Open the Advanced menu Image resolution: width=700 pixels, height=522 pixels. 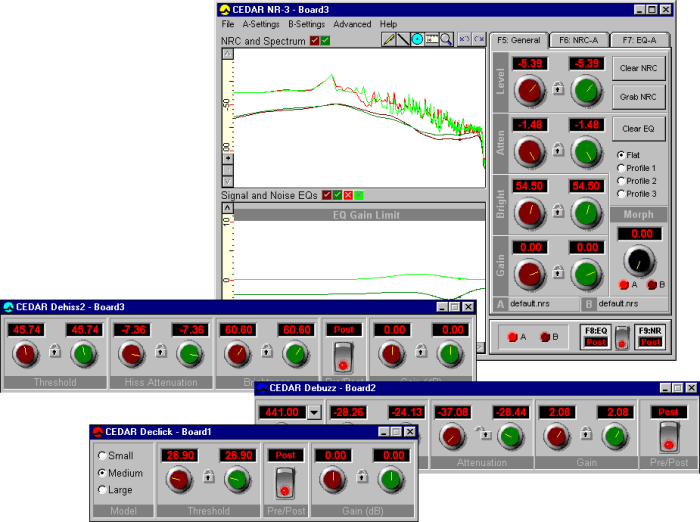pyautogui.click(x=352, y=24)
